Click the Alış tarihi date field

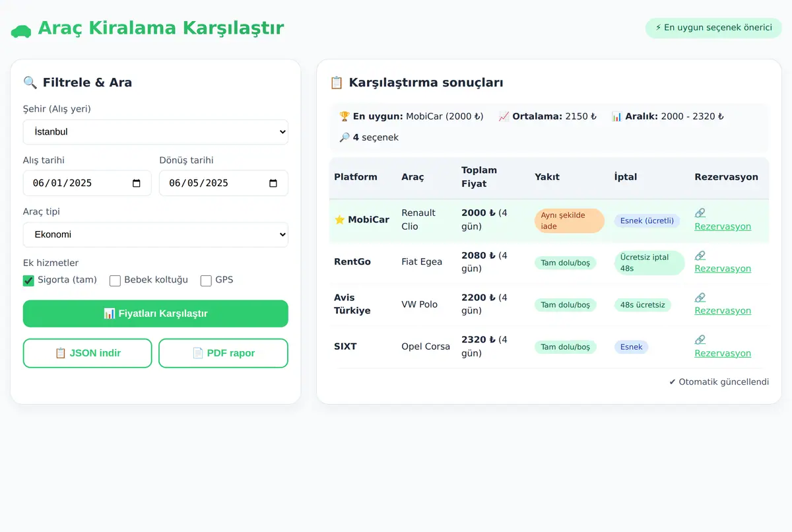point(87,183)
